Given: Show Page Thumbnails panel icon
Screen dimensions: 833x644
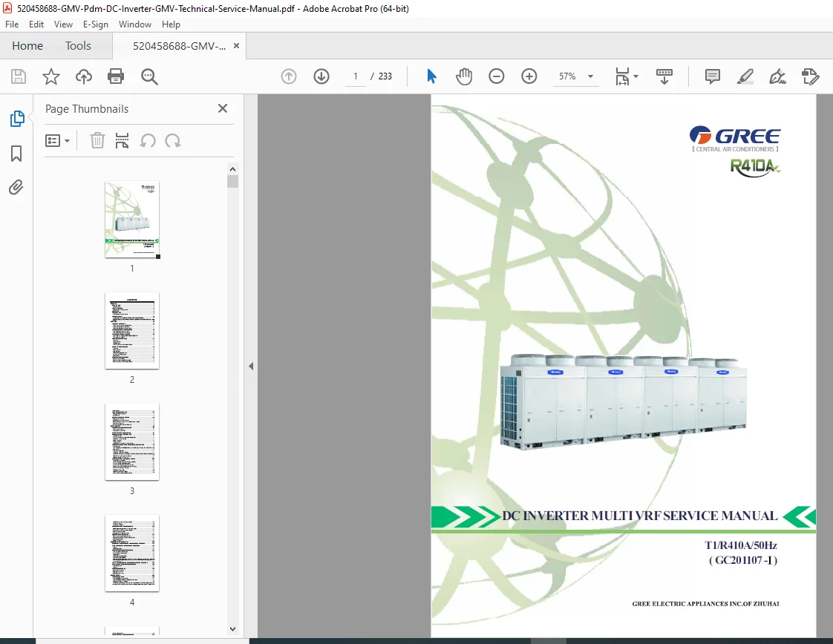Looking at the screenshot, I should click(17, 119).
